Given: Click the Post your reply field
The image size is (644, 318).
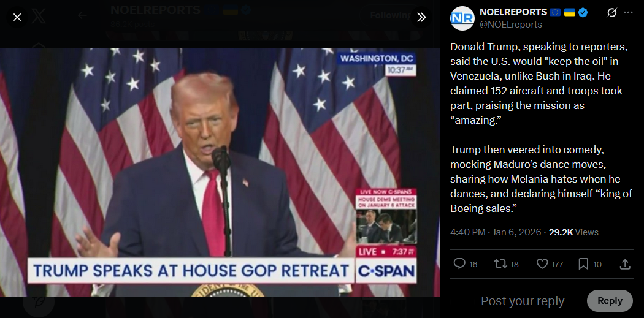Looking at the screenshot, I should pyautogui.click(x=523, y=301).
